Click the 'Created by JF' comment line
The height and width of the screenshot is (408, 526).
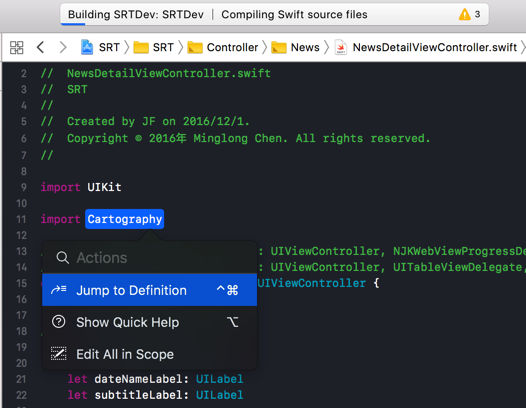pos(145,121)
